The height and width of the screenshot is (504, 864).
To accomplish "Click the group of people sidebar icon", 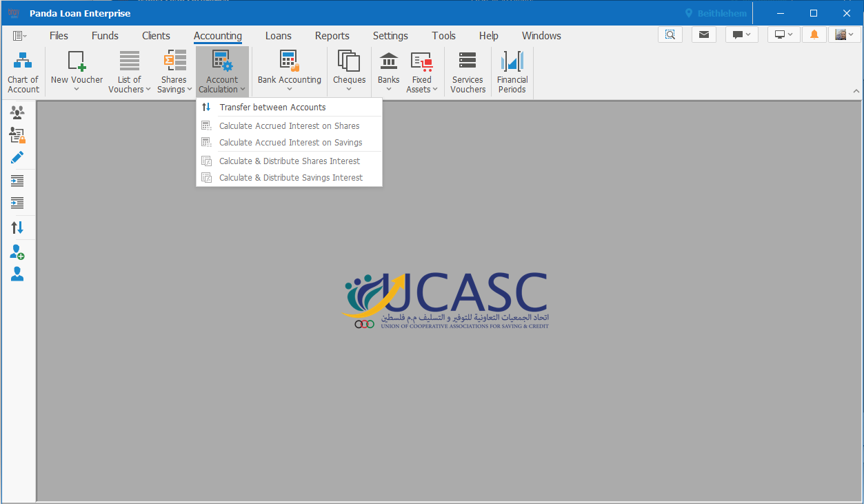I will pyautogui.click(x=17, y=112).
